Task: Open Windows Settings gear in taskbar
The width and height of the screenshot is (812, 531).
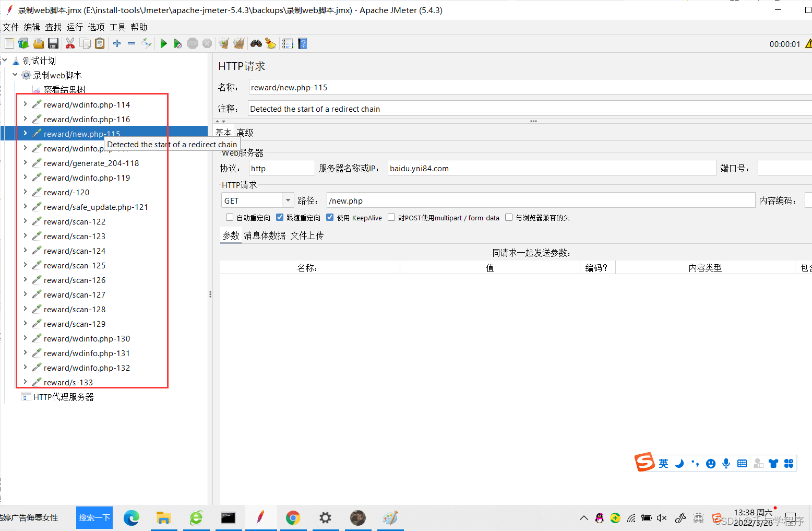Action: click(325, 518)
